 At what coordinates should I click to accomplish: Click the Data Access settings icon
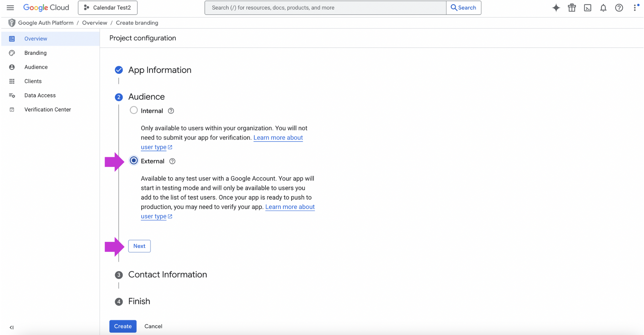pyautogui.click(x=12, y=95)
